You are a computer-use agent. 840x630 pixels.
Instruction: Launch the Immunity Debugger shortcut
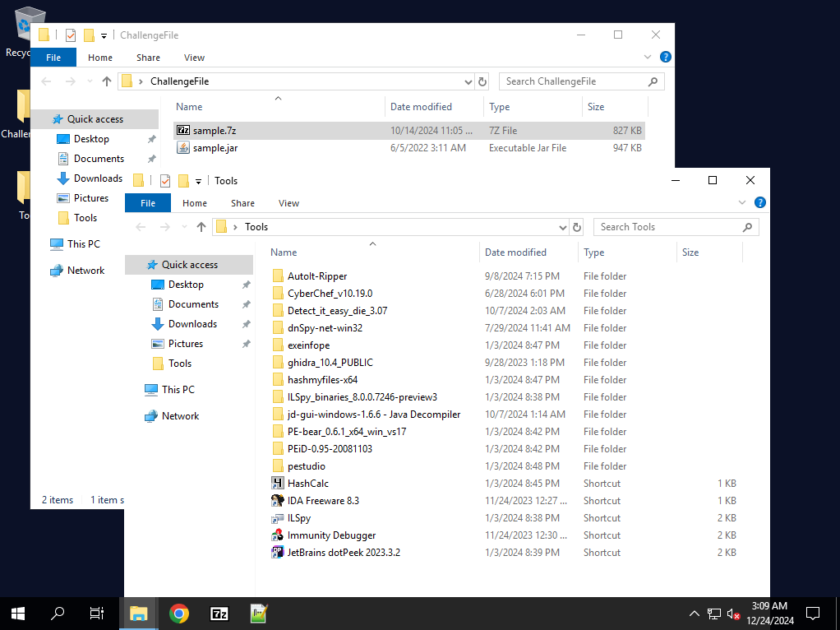coord(331,535)
